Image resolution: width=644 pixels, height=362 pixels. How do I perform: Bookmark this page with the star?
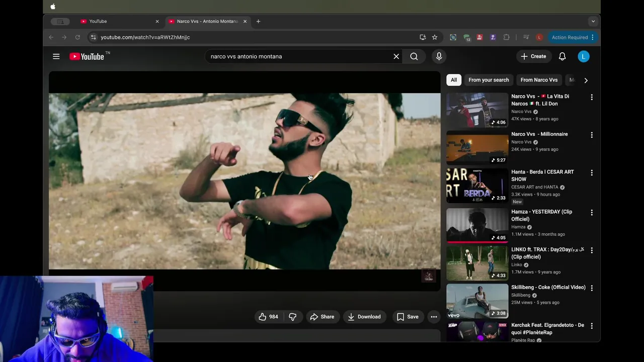tap(435, 37)
